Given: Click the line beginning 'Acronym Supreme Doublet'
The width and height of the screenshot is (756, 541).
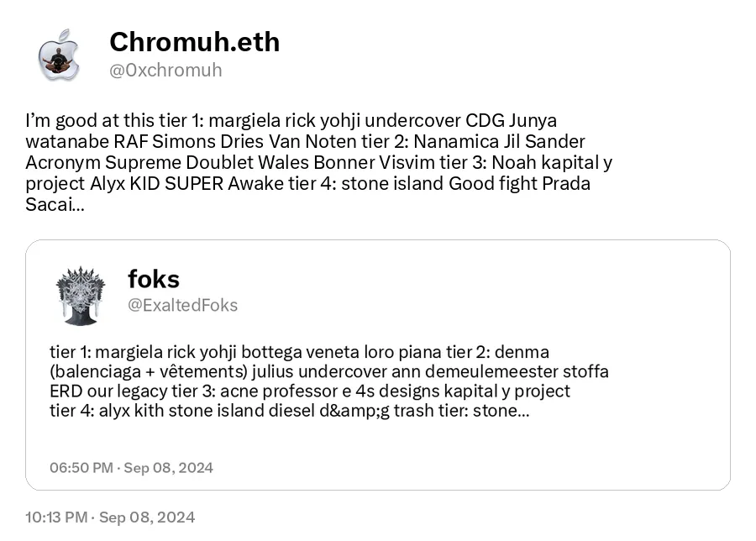Looking at the screenshot, I should pyautogui.click(x=318, y=162).
